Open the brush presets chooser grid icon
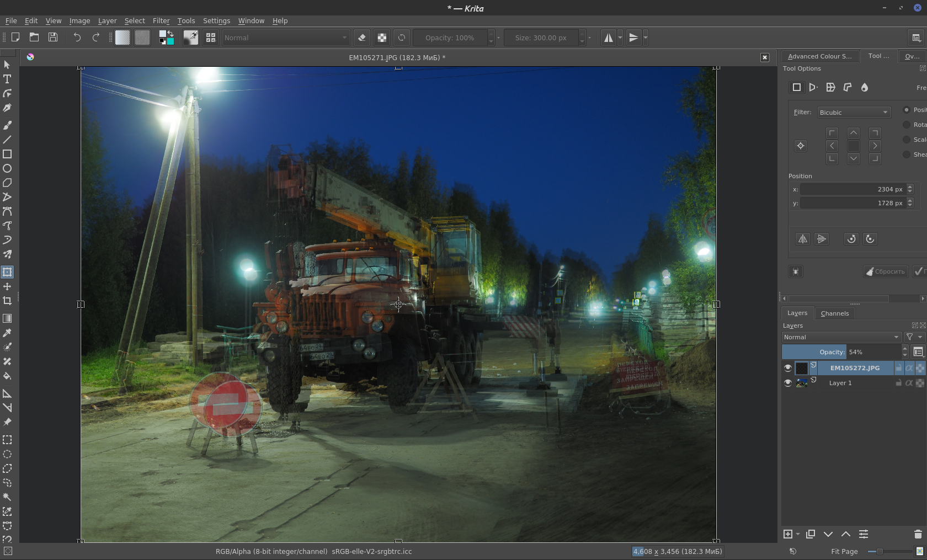The width and height of the screenshot is (927, 560). tap(211, 38)
